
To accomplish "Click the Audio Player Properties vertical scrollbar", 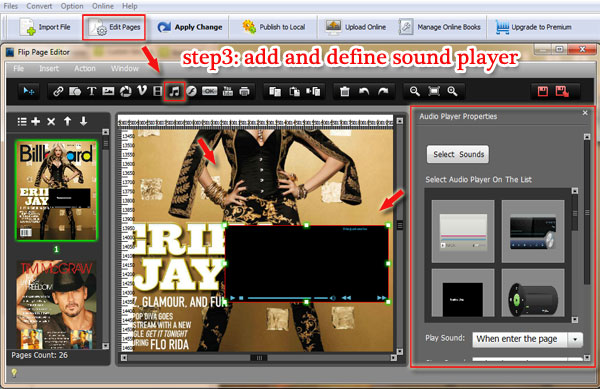I will [x=587, y=212].
